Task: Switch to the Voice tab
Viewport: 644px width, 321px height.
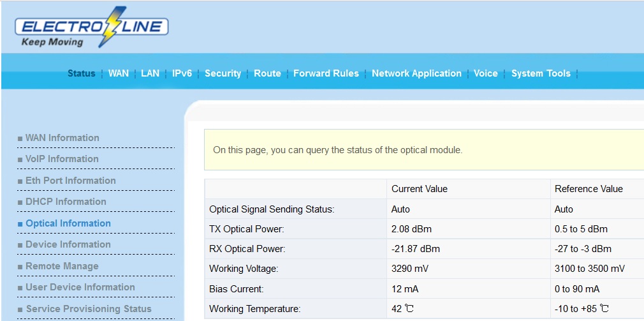Action: point(485,73)
